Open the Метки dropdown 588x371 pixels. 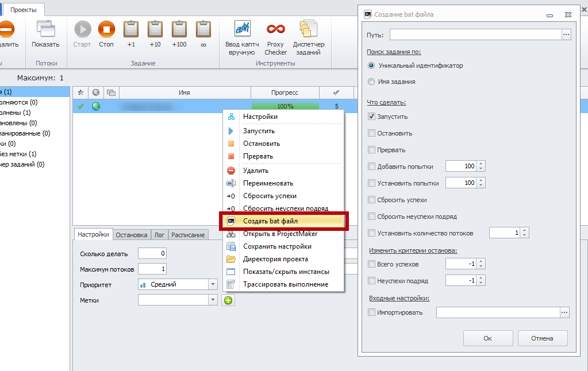pos(213,300)
